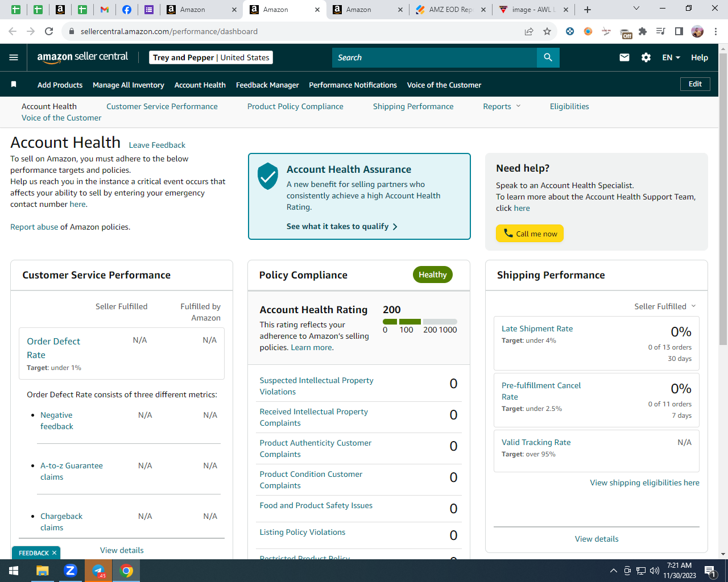Open the Seller Central hamburger menu

(x=14, y=57)
